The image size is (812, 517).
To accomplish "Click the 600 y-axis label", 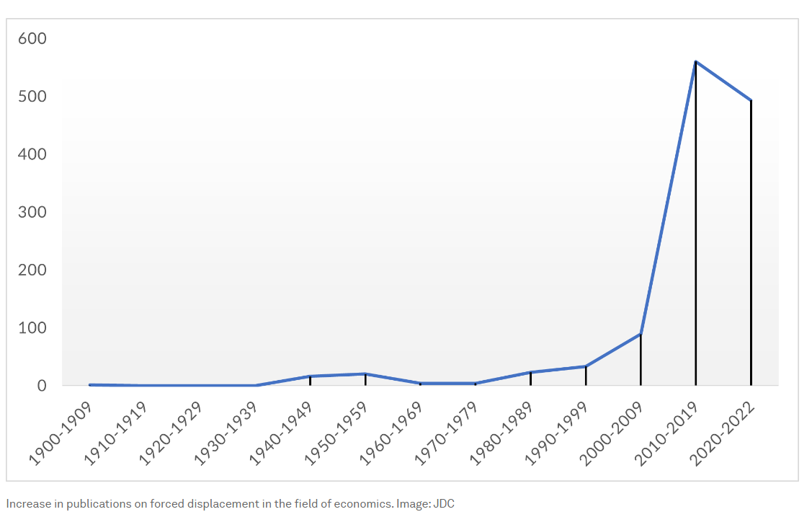I will tap(32, 38).
